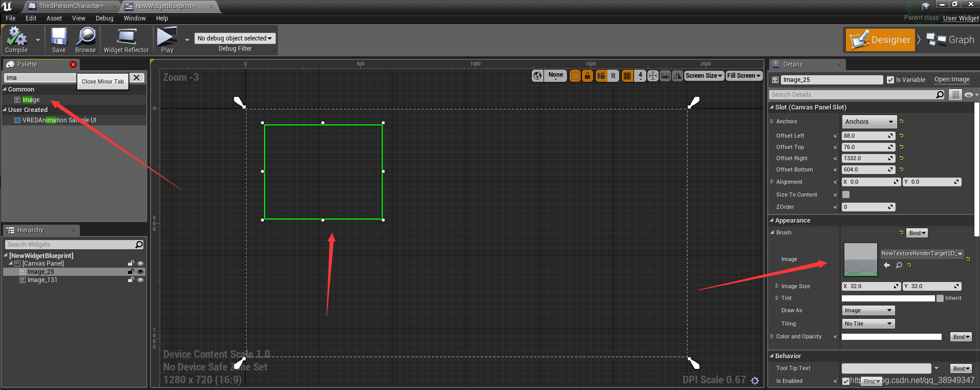Open the Edit menu

tap(31, 18)
